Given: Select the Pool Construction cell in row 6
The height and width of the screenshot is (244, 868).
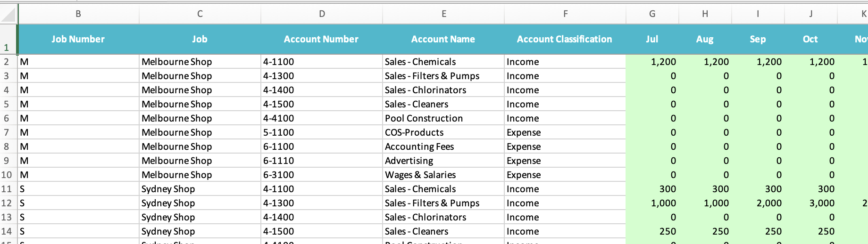Looking at the screenshot, I should tap(443, 118).
